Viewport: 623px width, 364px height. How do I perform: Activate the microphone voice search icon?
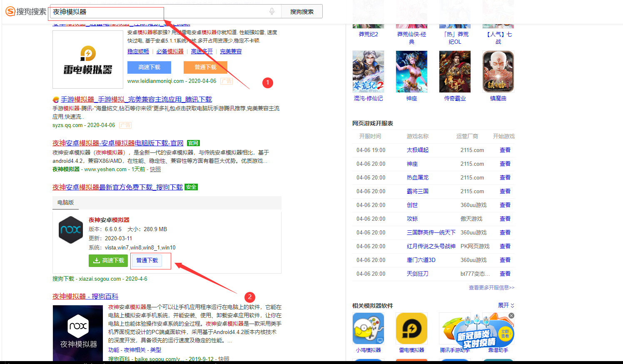coord(272,11)
